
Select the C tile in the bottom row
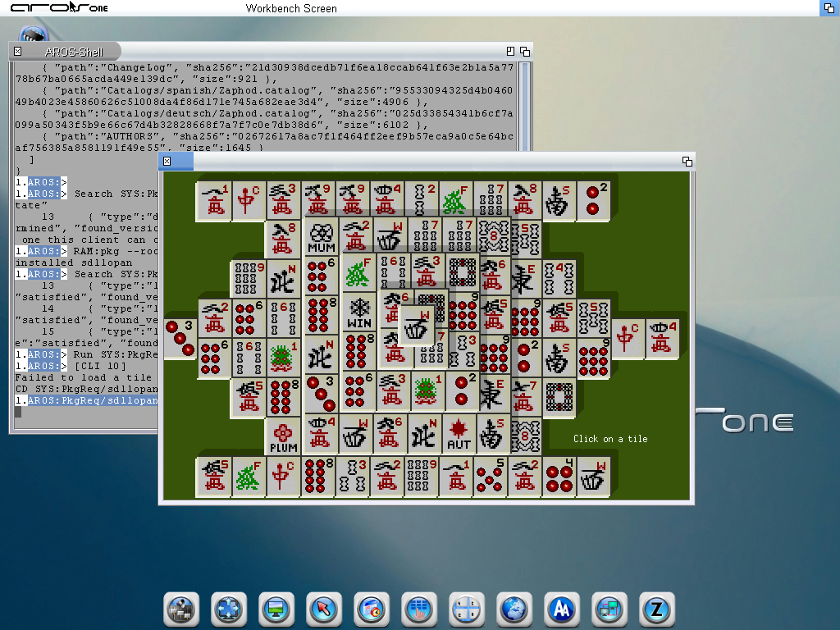pyautogui.click(x=283, y=477)
